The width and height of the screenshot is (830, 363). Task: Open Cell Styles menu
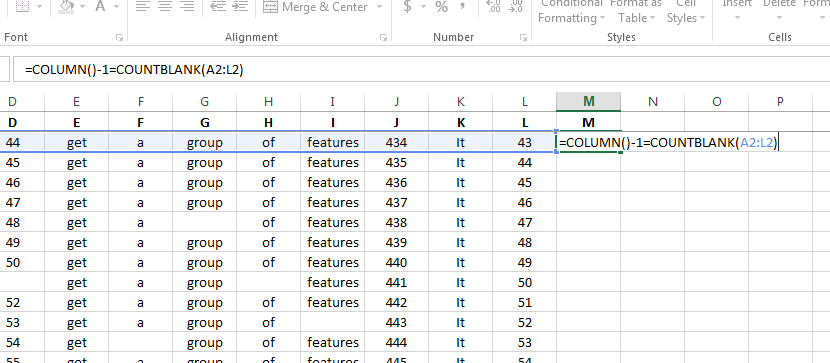coord(685,12)
